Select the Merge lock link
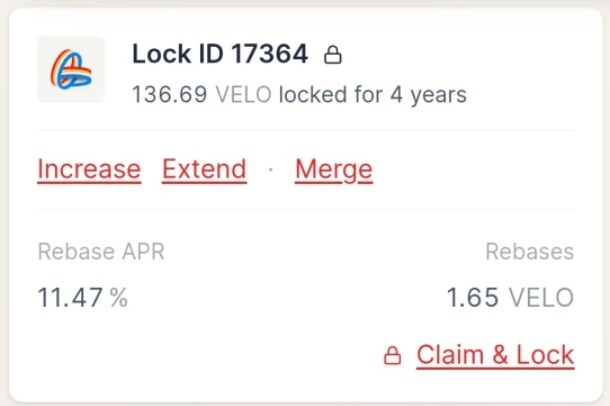Screen dimensions: 610x406 [334, 170]
